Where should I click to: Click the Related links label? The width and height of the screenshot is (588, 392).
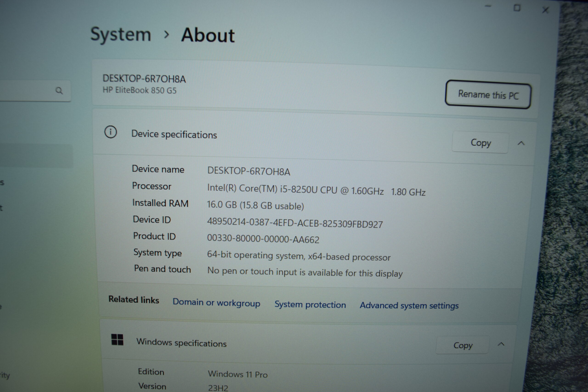click(x=133, y=299)
